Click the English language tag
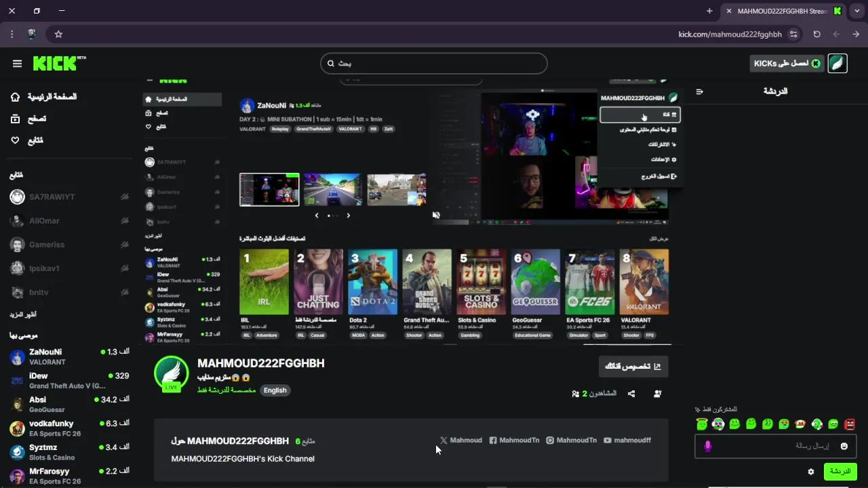This screenshot has width=868, height=488. [275, 390]
